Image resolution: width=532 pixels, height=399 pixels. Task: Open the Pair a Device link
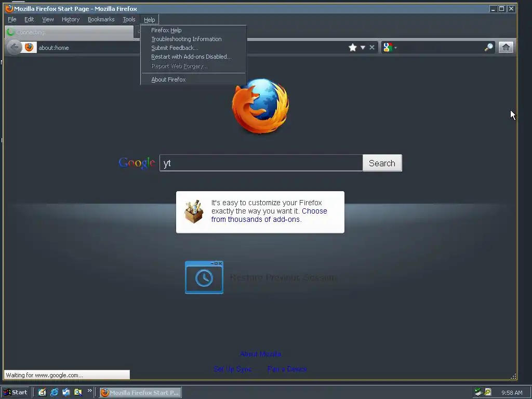(287, 369)
